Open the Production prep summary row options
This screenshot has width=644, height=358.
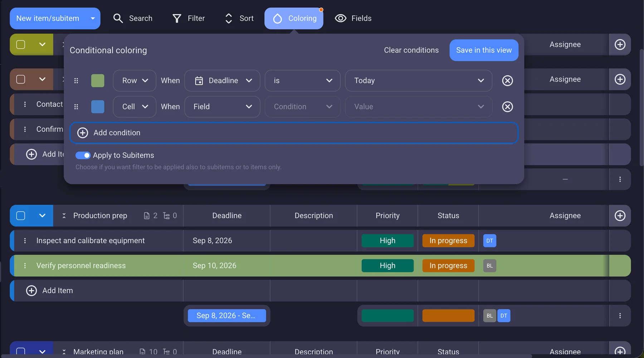coord(620,316)
